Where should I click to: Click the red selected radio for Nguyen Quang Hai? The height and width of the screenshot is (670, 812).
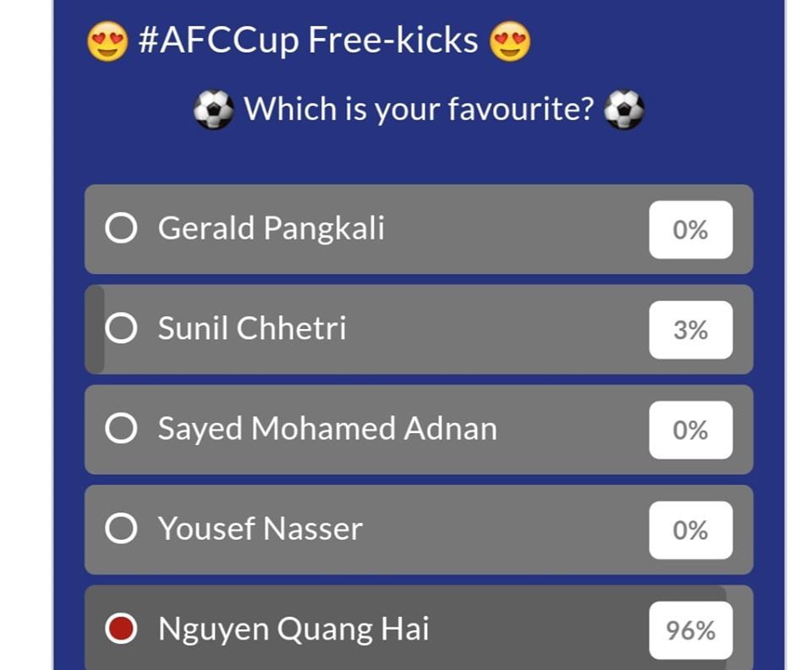tap(121, 629)
